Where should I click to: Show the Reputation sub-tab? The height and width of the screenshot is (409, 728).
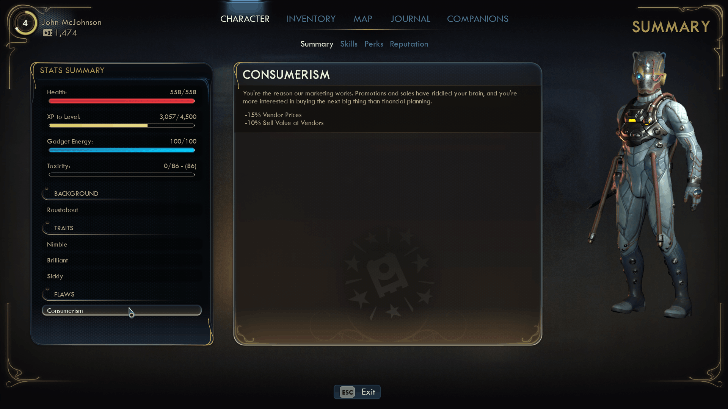pyautogui.click(x=409, y=44)
